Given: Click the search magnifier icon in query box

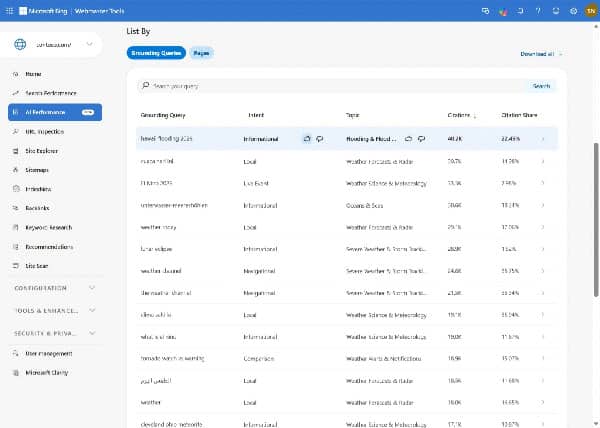Looking at the screenshot, I should (145, 86).
